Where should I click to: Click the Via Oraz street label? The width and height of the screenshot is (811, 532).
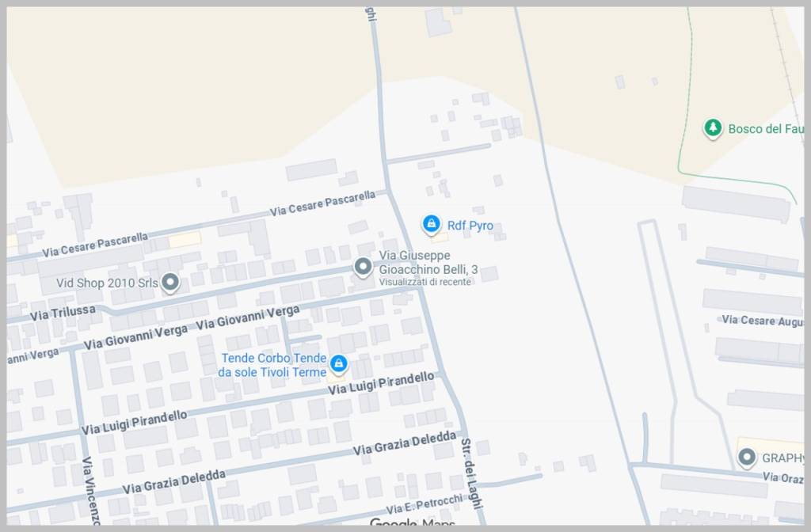[782, 477]
